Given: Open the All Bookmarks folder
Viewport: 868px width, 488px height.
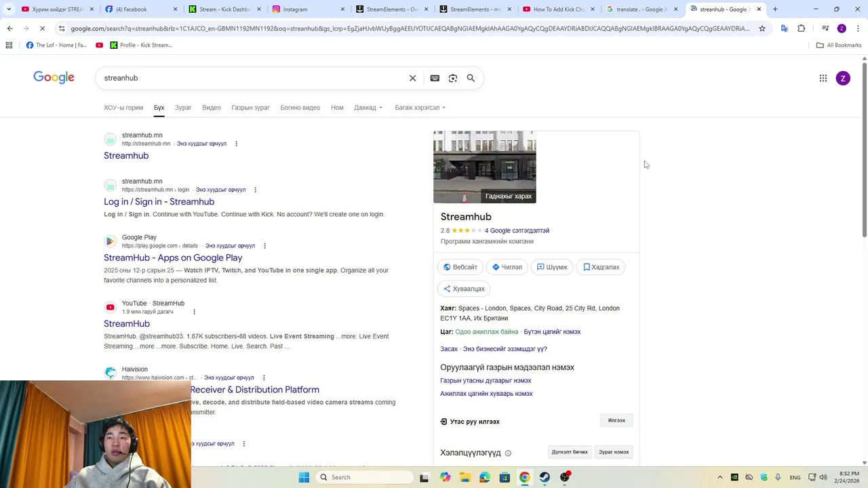Looking at the screenshot, I should click(x=839, y=45).
